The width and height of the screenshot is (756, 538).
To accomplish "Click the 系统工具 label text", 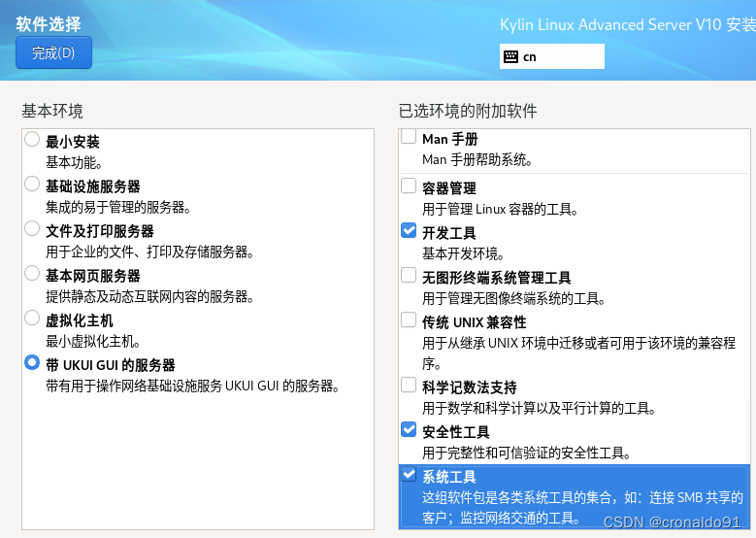I will pyautogui.click(x=449, y=477).
